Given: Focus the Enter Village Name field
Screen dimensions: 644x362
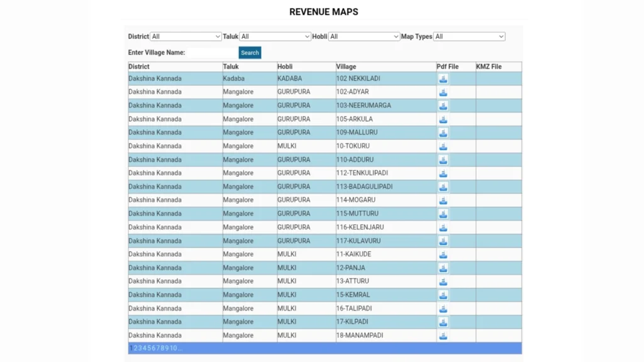Looking at the screenshot, I should pos(212,53).
